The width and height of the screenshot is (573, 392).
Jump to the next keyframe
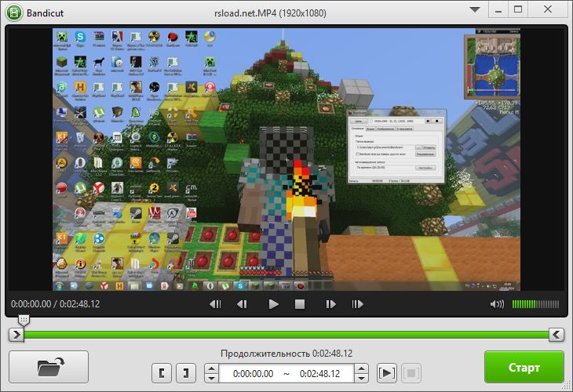tap(357, 304)
